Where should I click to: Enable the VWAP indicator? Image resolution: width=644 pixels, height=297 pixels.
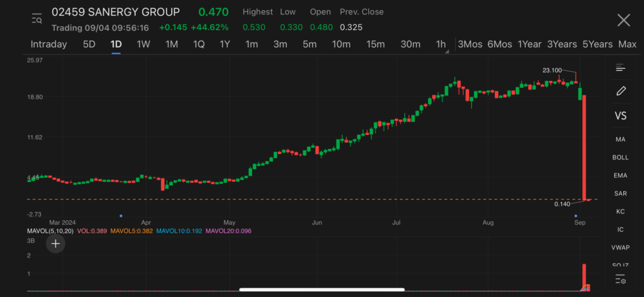[x=621, y=247]
